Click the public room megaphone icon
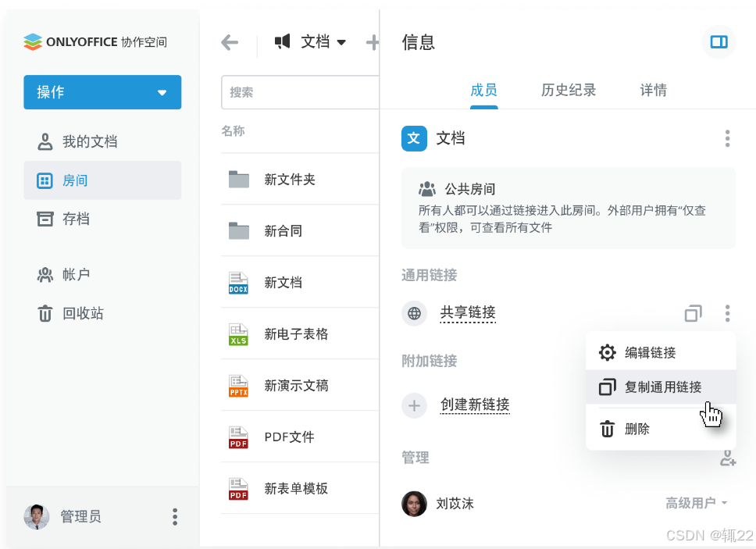This screenshot has width=756, height=549. (x=283, y=41)
